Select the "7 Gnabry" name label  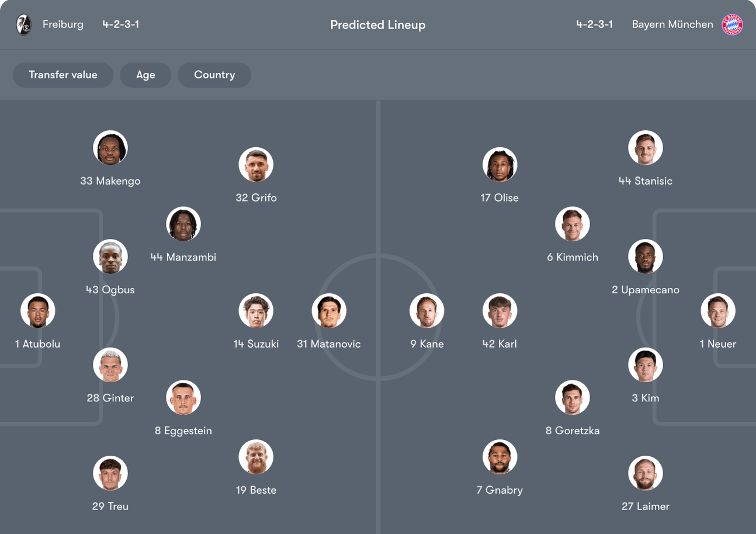500,490
